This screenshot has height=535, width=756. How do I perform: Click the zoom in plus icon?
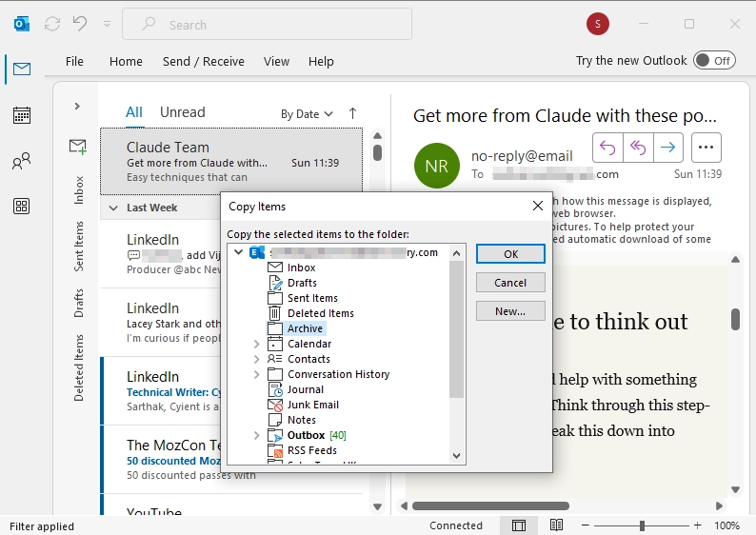(698, 525)
